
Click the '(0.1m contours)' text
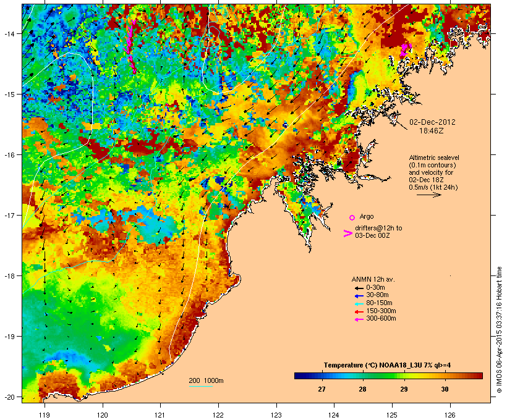pos(433,165)
